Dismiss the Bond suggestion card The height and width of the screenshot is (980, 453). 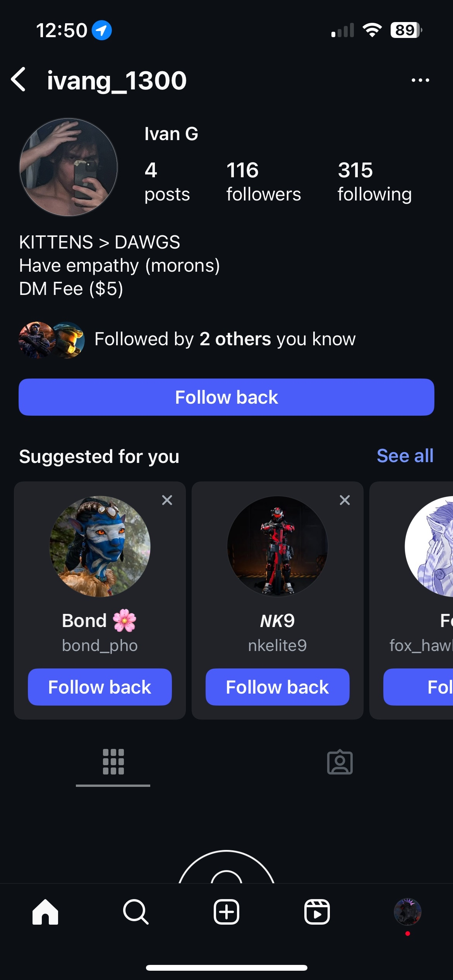pyautogui.click(x=167, y=500)
